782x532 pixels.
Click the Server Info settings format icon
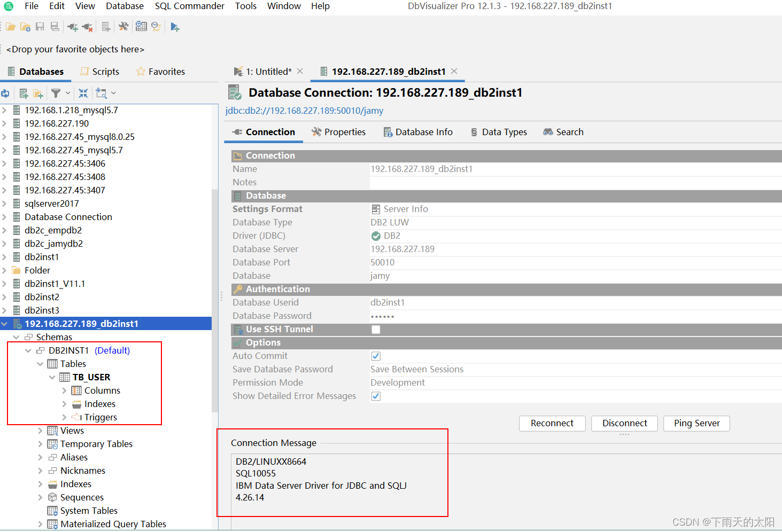376,209
